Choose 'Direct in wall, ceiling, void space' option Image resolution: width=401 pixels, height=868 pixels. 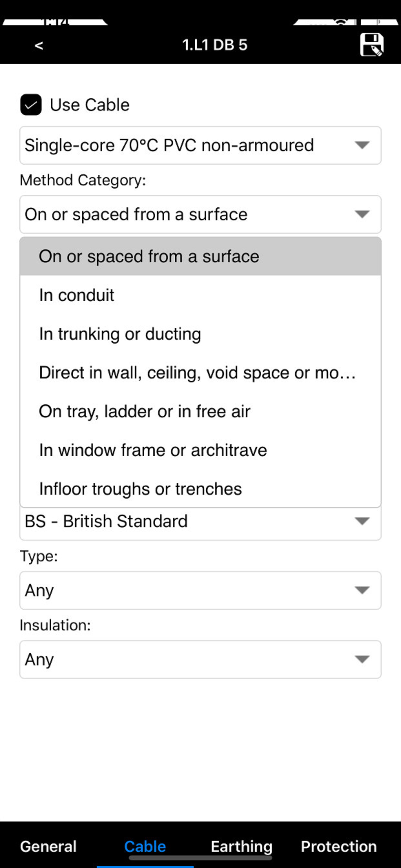tap(200, 372)
